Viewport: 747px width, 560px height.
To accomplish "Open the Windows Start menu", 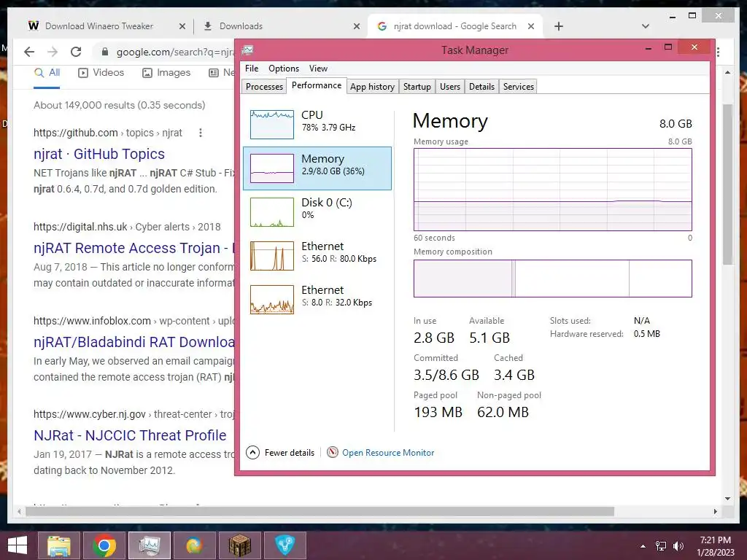I will pyautogui.click(x=18, y=545).
